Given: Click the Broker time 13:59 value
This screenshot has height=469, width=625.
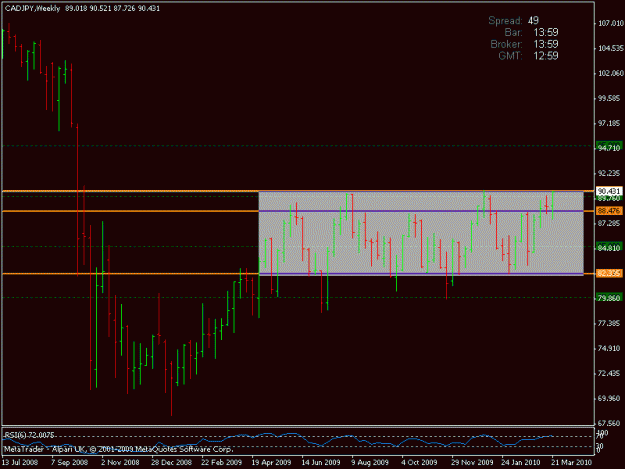Looking at the screenshot, I should tap(546, 44).
